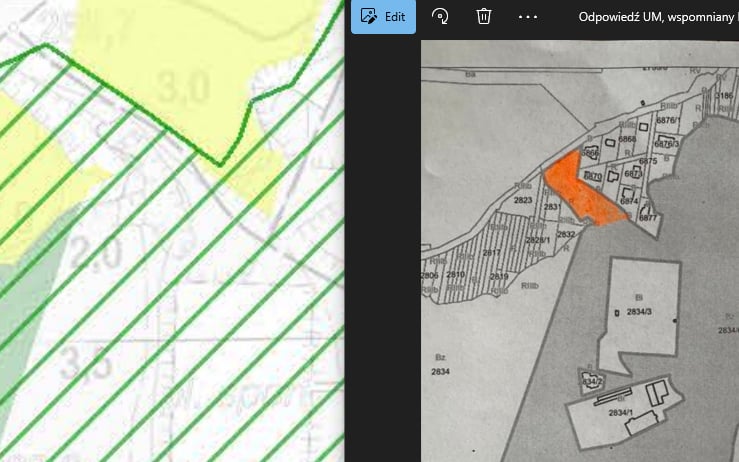
Task: Select parcel label 2819 in the photo
Action: point(499,276)
